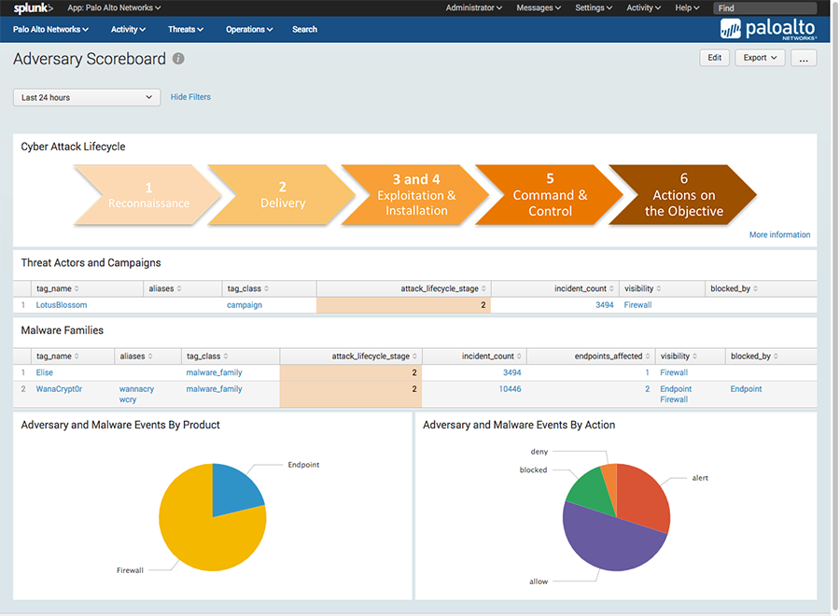
Task: Open the WanaCrypt0r tag link
Action: (59, 389)
